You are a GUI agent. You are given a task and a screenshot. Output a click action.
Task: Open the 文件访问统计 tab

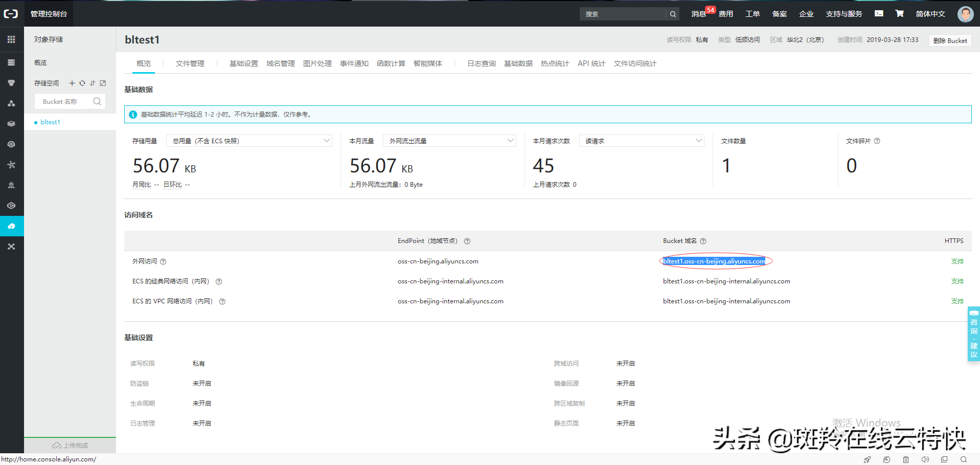pyautogui.click(x=635, y=63)
